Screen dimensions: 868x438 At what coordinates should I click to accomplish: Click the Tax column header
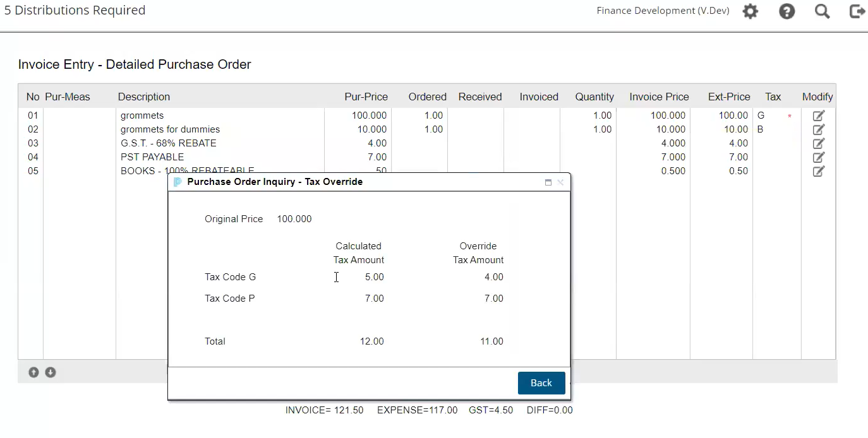[773, 97]
